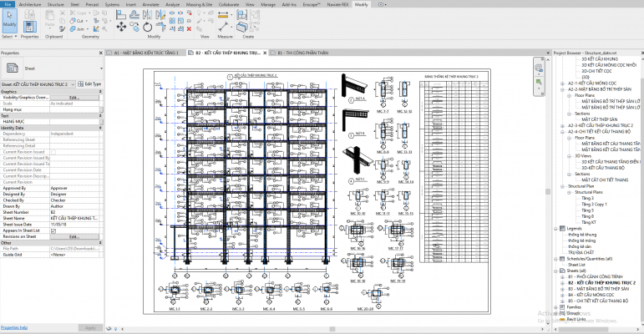Click Edit button for Visibility/Graphics Overrides
Screen dimensions: 644x334
click(74, 97)
